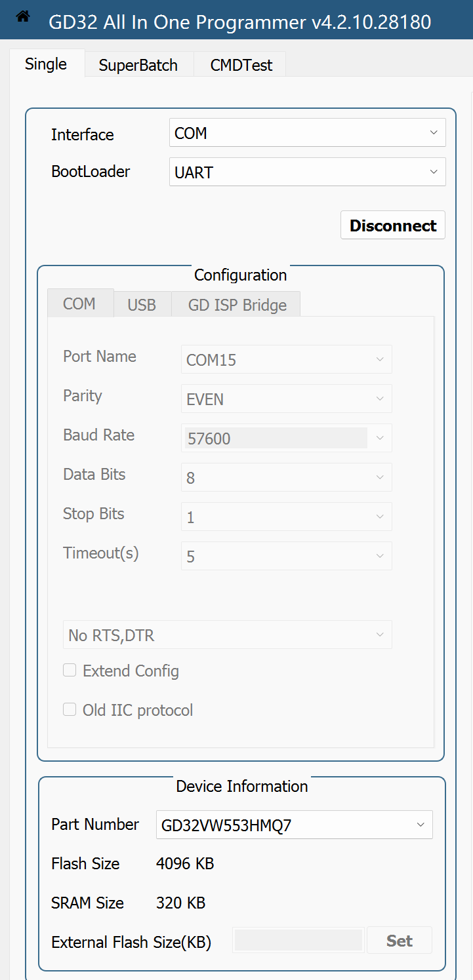Open the BootLoader UART dropdown
Viewport: 473px width, 980px height.
(308, 172)
